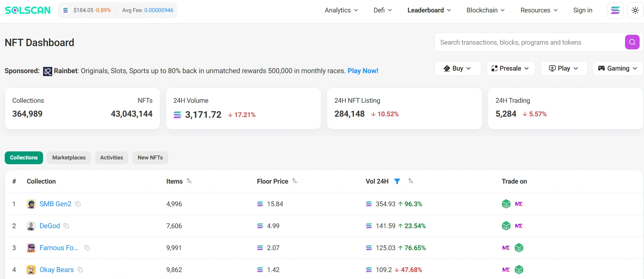
Task: Copy the DeGod collection address
Action: [66, 226]
